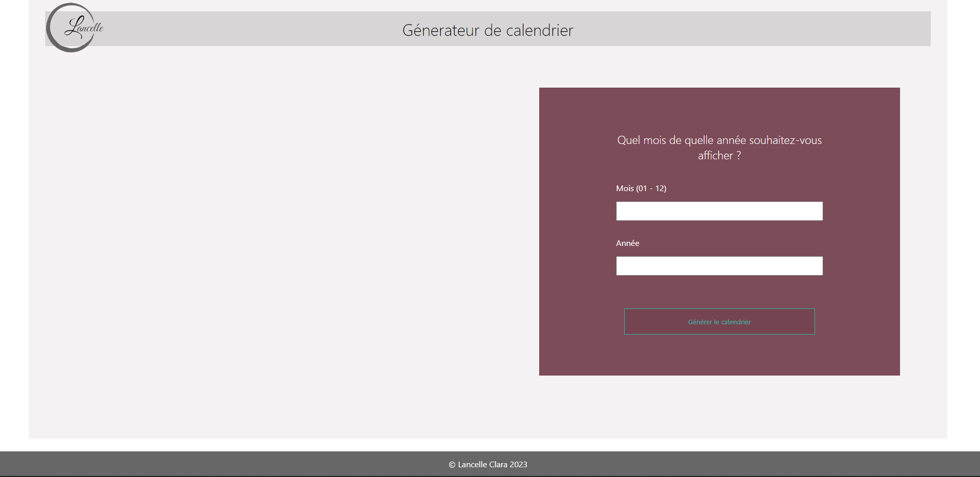Click the question text about month and year
This screenshot has width=980, height=477.
(719, 148)
